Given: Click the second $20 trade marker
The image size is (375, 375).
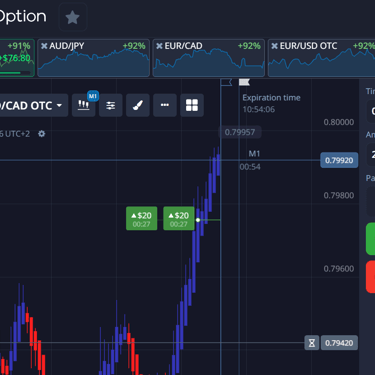Looking at the screenshot, I should click(x=179, y=218).
